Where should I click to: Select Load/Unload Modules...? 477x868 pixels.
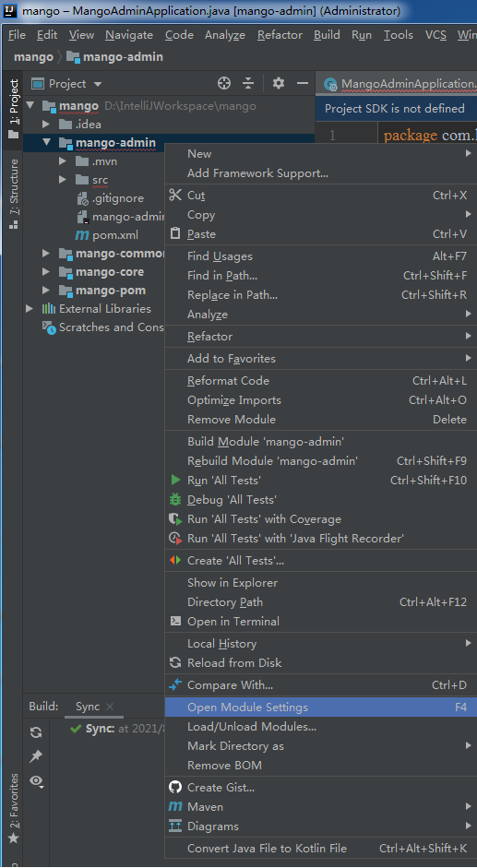pos(321,726)
